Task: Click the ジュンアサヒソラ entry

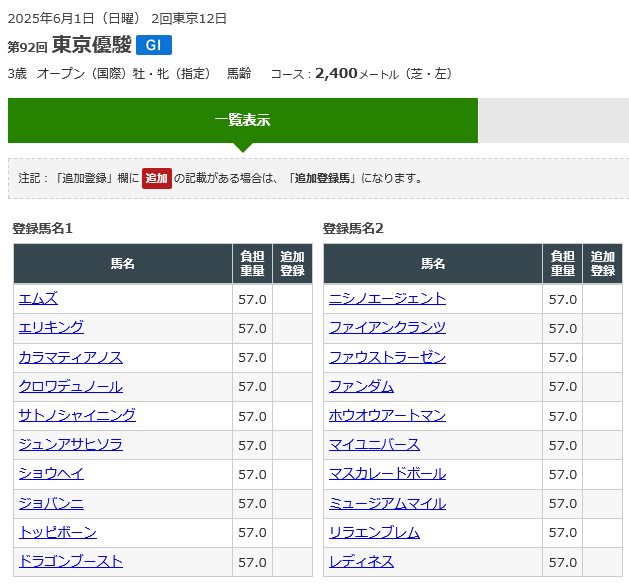Action: tap(70, 444)
